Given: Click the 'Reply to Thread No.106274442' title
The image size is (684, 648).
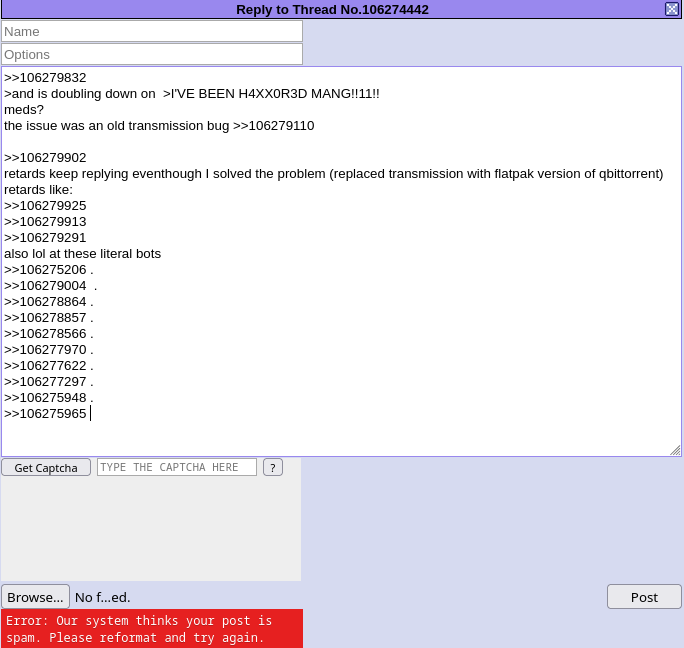Looking at the screenshot, I should coord(332,10).
